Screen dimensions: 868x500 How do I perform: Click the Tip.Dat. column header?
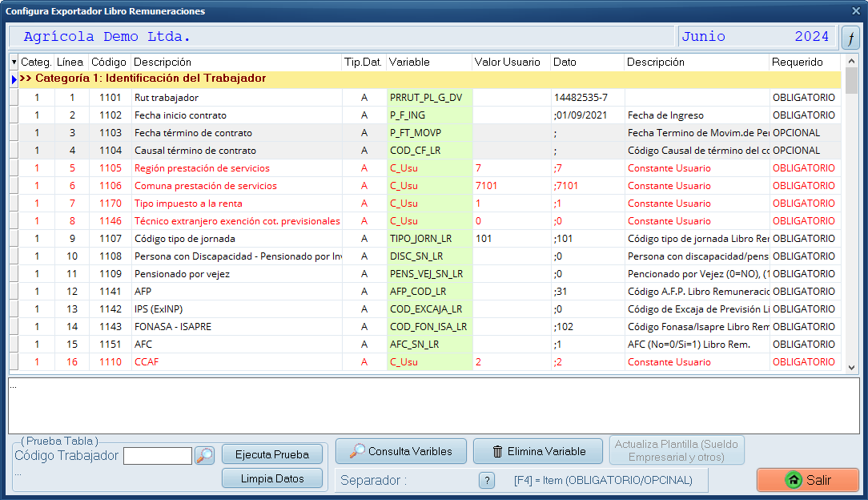click(x=364, y=62)
